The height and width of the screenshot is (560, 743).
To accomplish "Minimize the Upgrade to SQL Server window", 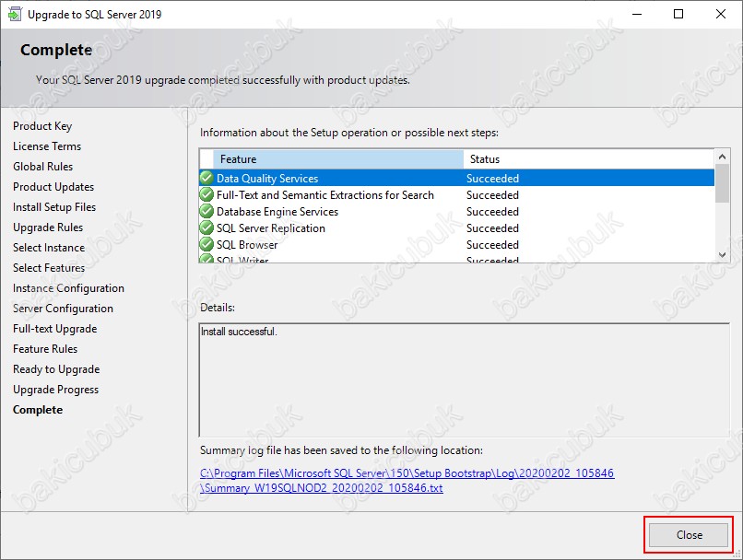I will [637, 14].
